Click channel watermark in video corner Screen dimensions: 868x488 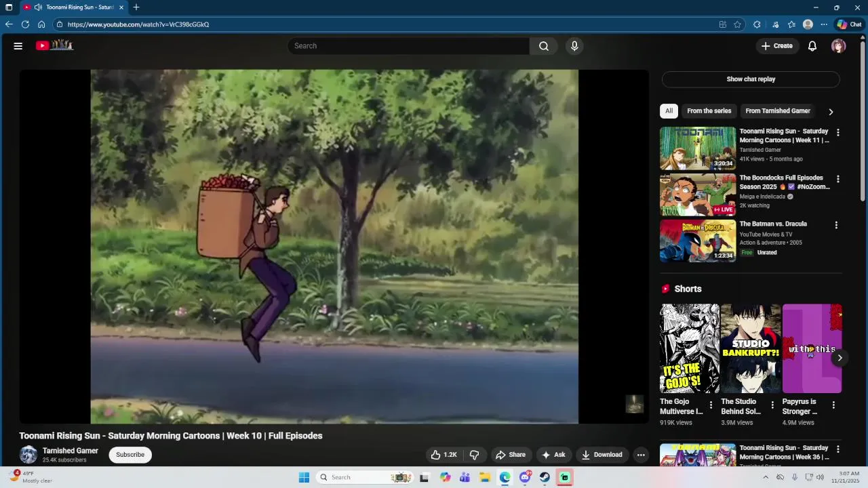[x=634, y=404]
